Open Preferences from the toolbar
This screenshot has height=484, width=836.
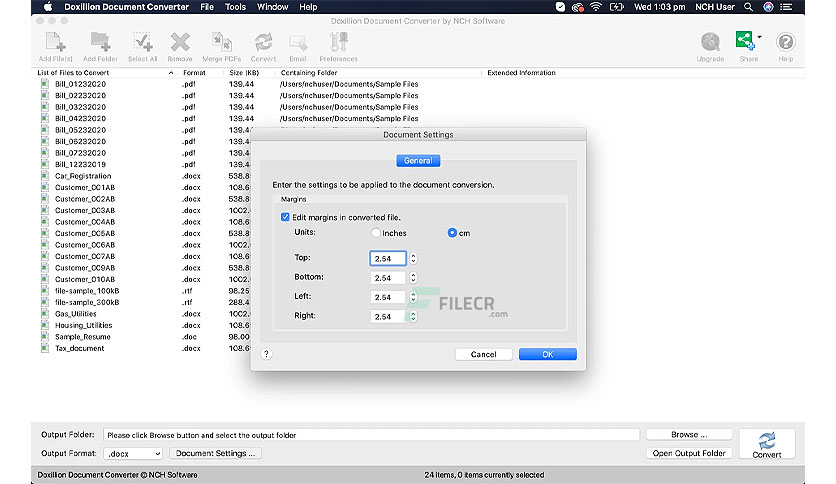click(339, 47)
